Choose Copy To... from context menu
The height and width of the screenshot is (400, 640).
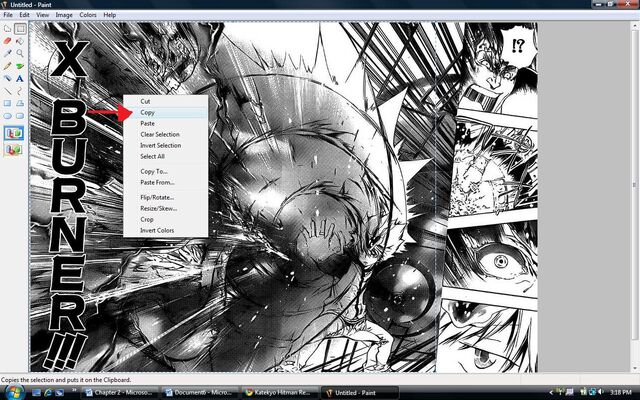click(166, 171)
